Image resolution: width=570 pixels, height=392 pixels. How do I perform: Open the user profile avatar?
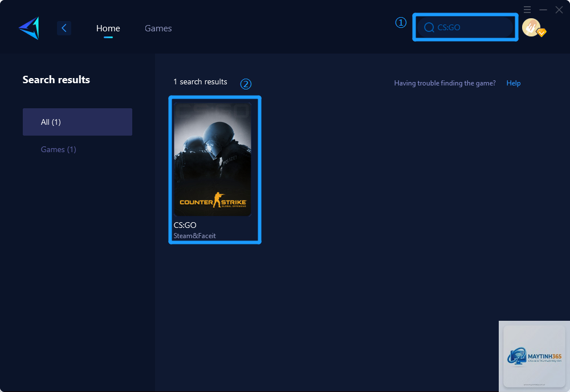[531, 27]
